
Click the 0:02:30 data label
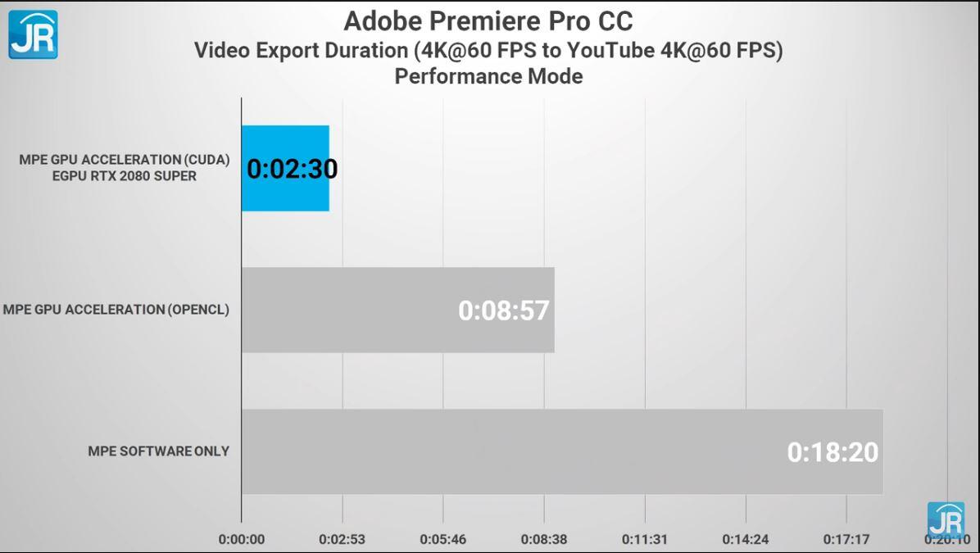[292, 169]
